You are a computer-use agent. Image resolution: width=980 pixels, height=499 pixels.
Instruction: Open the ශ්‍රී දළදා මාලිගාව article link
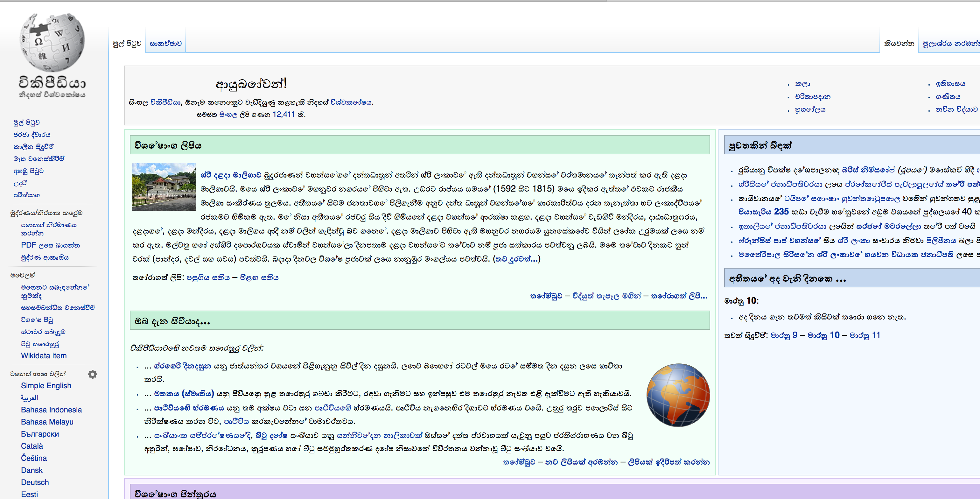(x=231, y=175)
